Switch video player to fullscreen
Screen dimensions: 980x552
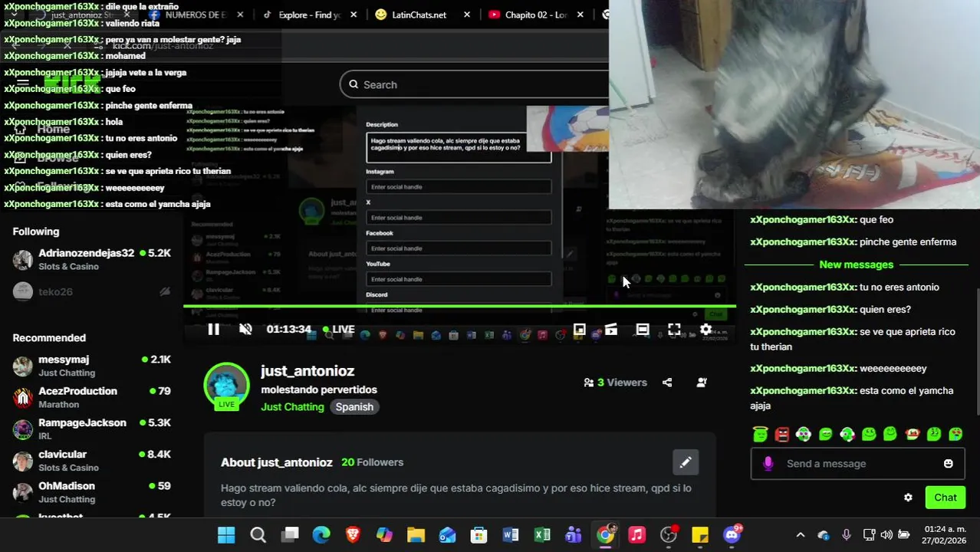pyautogui.click(x=674, y=330)
